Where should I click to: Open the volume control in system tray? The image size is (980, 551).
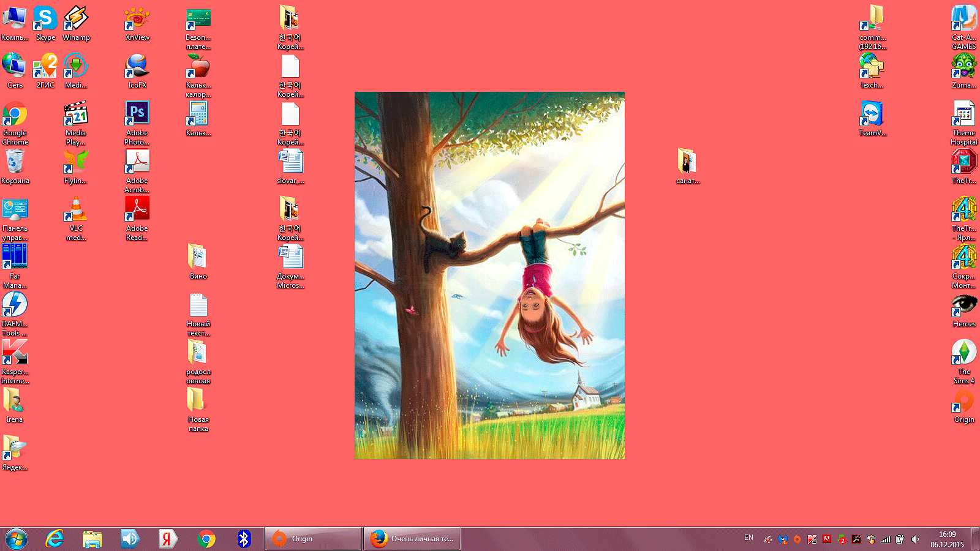point(915,539)
